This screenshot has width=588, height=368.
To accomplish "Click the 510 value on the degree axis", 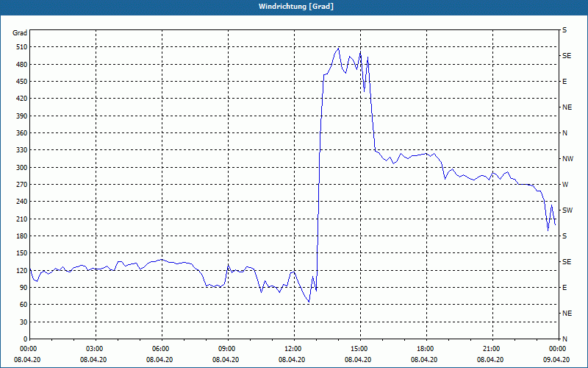I will pyautogui.click(x=23, y=47).
